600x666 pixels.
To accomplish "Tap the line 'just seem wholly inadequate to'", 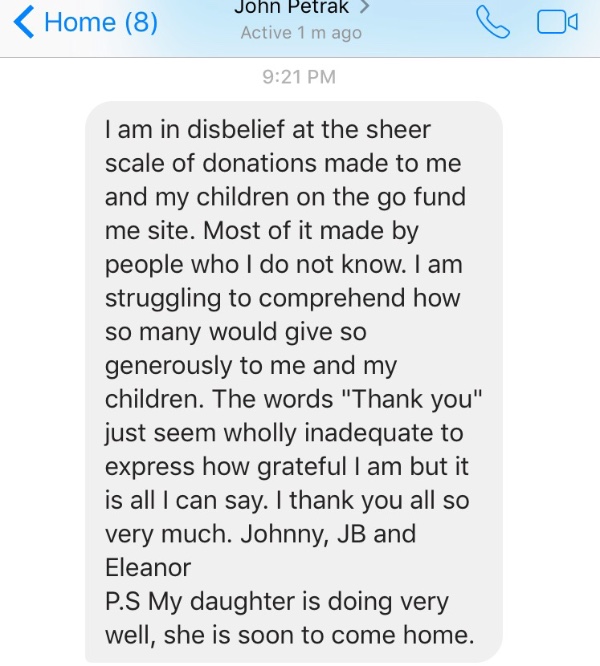I will [x=284, y=434].
